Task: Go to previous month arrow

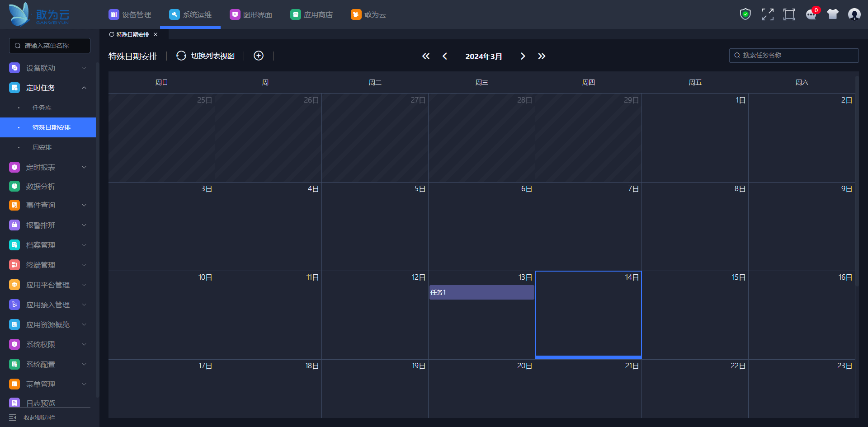Action: point(445,56)
